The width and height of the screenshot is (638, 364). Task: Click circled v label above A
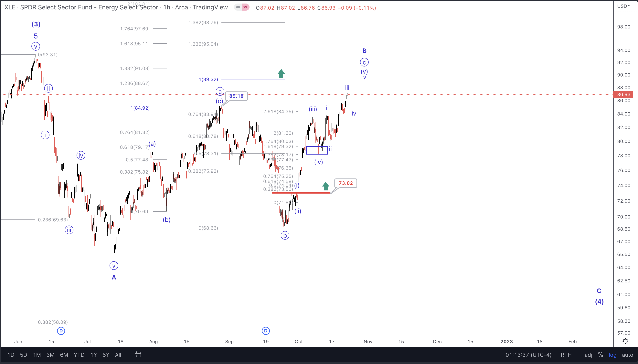[x=114, y=266]
